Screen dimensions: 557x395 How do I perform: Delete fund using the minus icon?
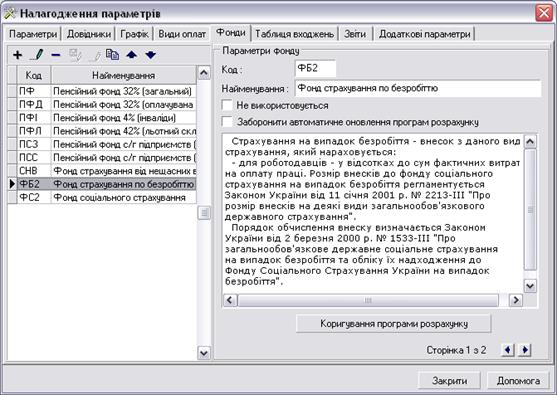coord(56,55)
